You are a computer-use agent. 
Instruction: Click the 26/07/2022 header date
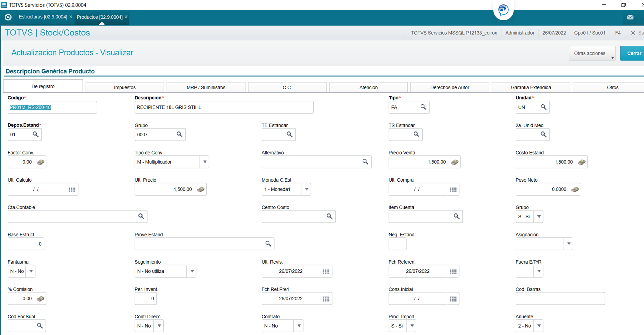coord(554,33)
